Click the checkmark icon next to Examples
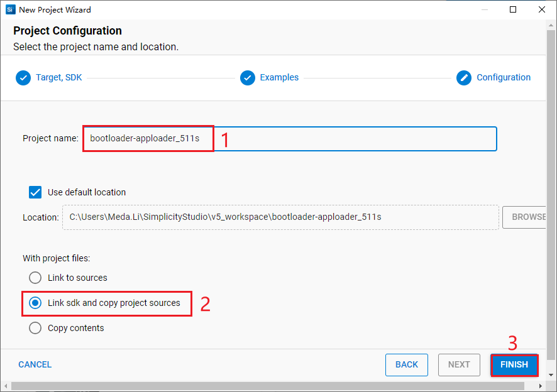Screen dimensions: 557x392 [x=248, y=77]
